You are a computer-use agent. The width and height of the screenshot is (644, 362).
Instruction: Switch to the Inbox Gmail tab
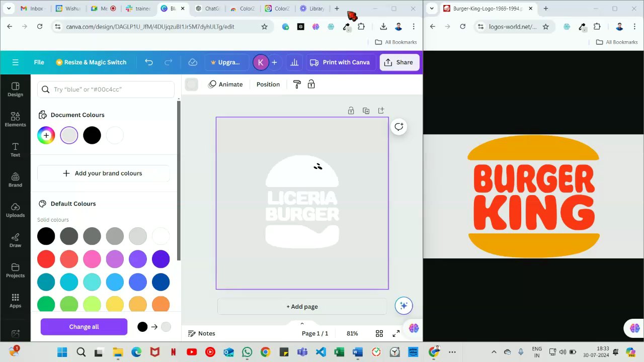32,9
